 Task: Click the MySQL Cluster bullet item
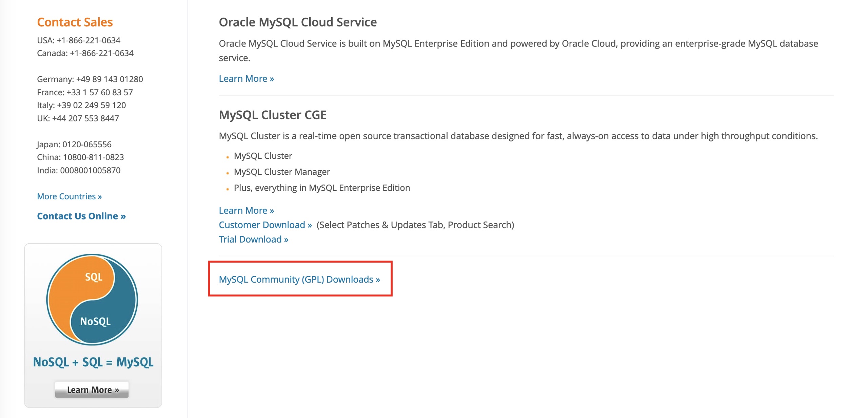click(x=263, y=156)
